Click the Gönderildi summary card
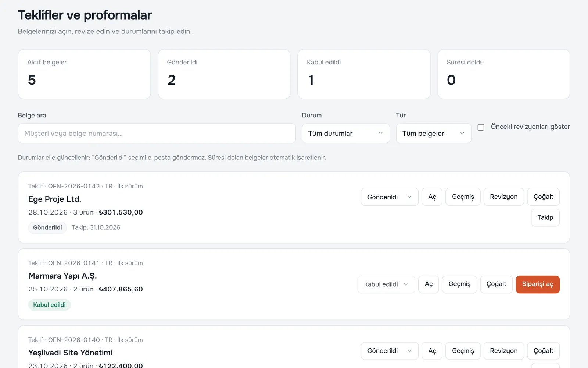Image resolution: width=588 pixels, height=368 pixels. (224, 74)
